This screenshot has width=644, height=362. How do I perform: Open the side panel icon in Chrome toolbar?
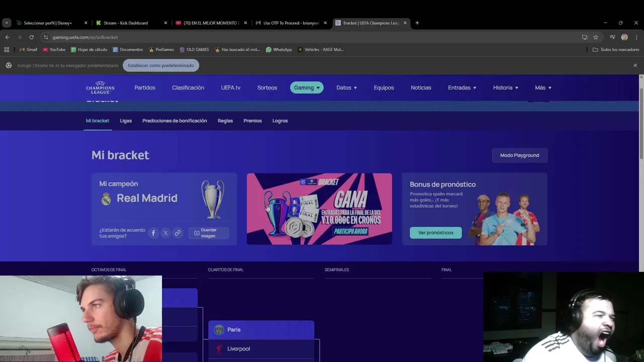[x=612, y=37]
